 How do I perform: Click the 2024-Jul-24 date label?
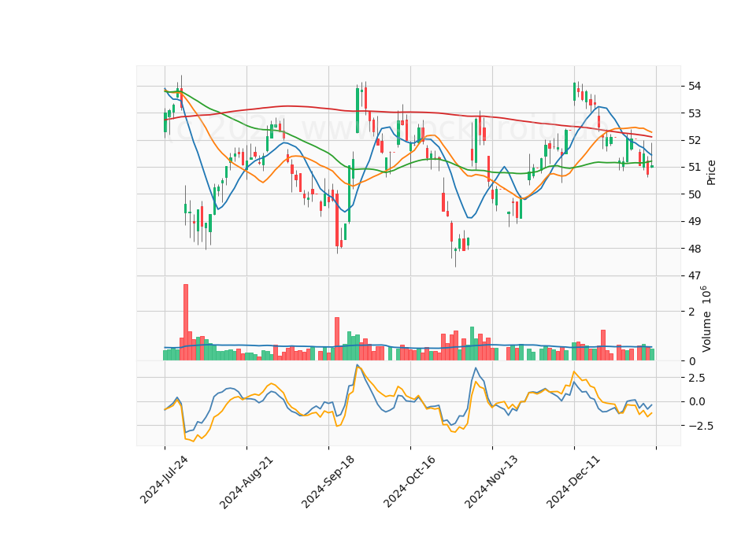click(164, 480)
